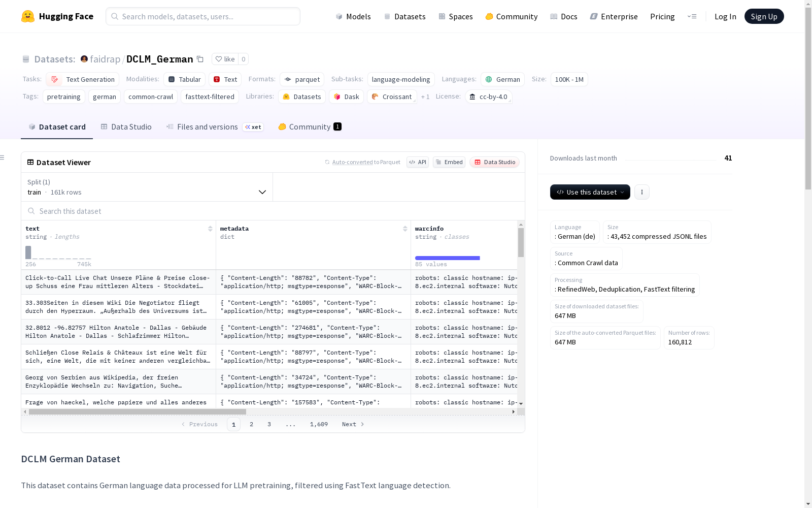Show the +1 more libraries
812x508 pixels.
(425, 97)
